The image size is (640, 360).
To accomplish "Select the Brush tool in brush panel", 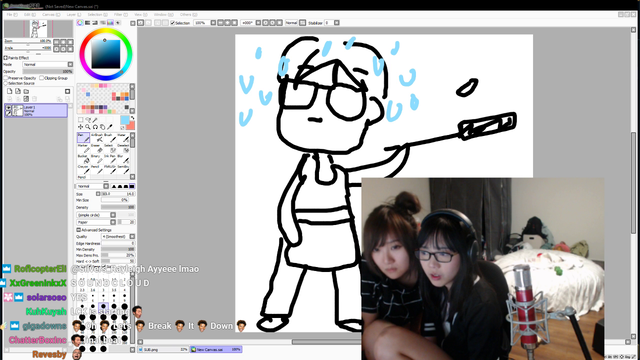I will 109,138.
